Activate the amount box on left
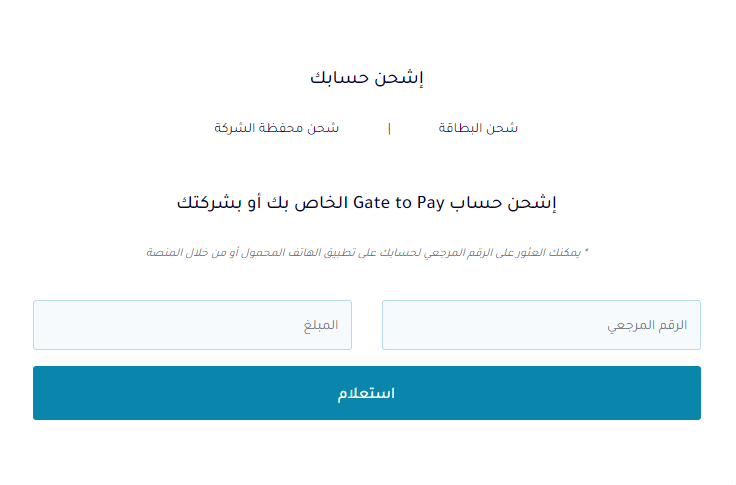This screenshot has height=485, width=736. (x=192, y=325)
